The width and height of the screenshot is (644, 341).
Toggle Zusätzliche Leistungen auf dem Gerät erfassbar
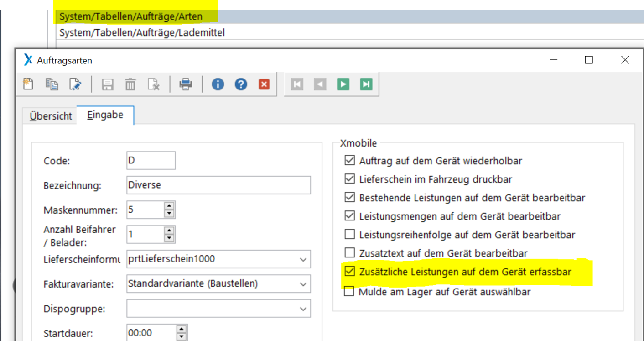[x=350, y=272]
